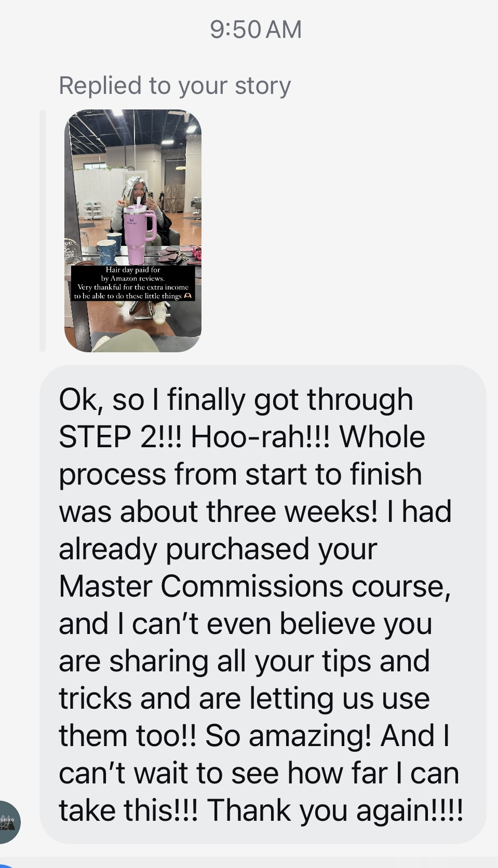Open the sender's round profile avatar
The height and width of the screenshot is (868, 498).
[9, 822]
